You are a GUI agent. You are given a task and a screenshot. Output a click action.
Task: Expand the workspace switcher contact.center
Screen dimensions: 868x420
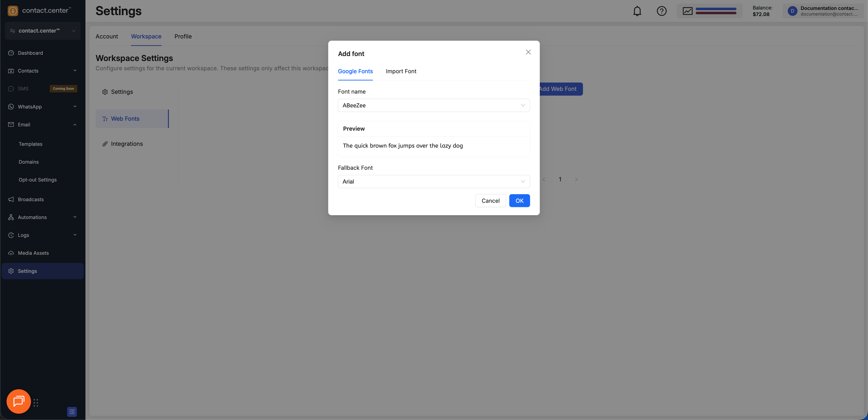pyautogui.click(x=43, y=31)
